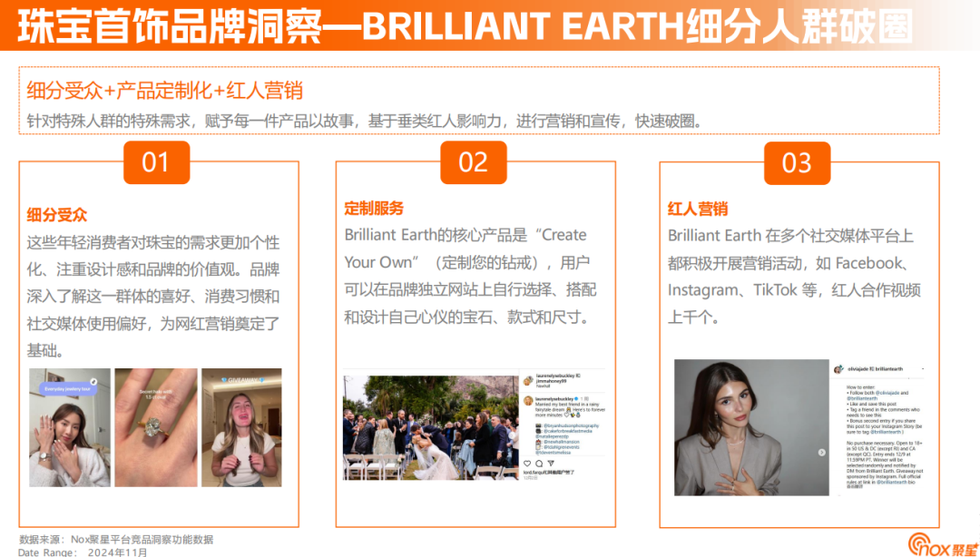Viewport: 980px width, 557px height.
Task: Open the Everyday jewelry tour video thumbnail
Action: 69,426
